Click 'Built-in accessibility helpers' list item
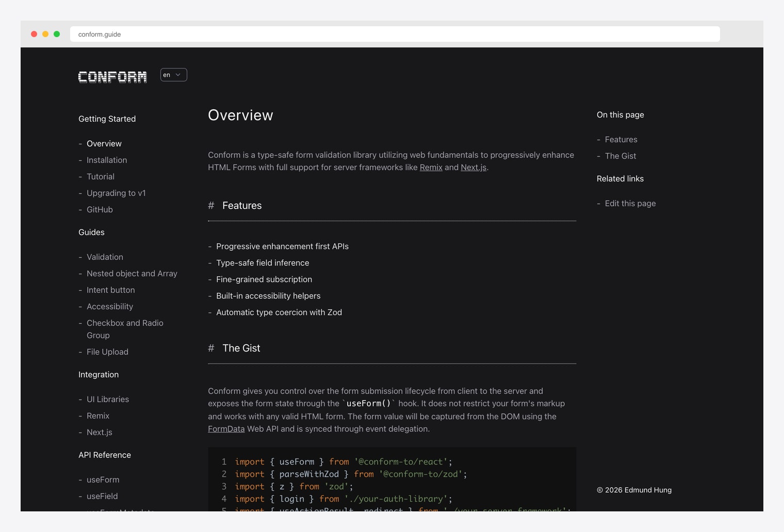Image resolution: width=784 pixels, height=532 pixels. [x=268, y=295]
